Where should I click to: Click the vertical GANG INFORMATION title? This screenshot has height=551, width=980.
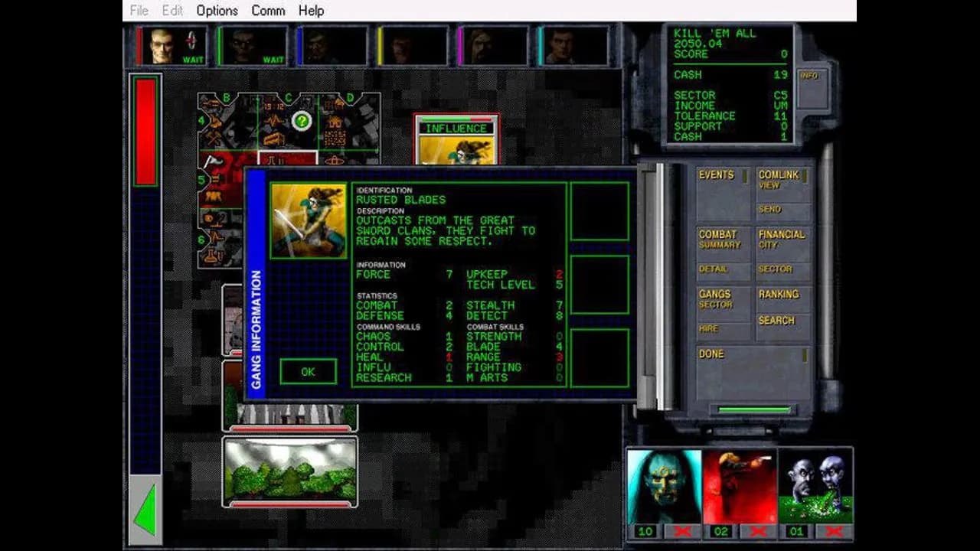(256, 328)
